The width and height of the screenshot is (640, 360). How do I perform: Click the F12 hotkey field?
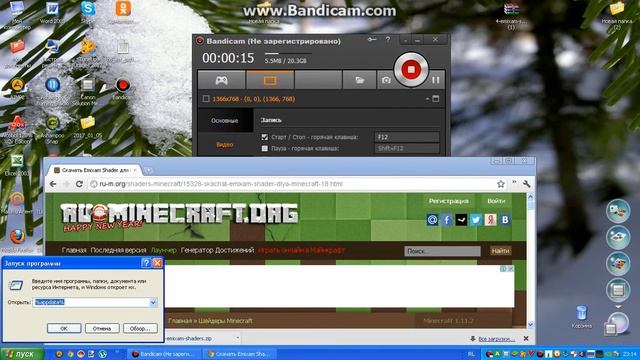pyautogui.click(x=407, y=137)
